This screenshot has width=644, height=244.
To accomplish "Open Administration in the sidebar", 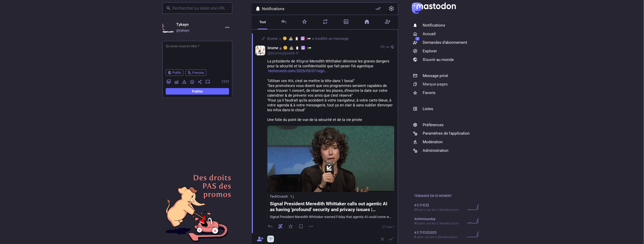I will [435, 151].
